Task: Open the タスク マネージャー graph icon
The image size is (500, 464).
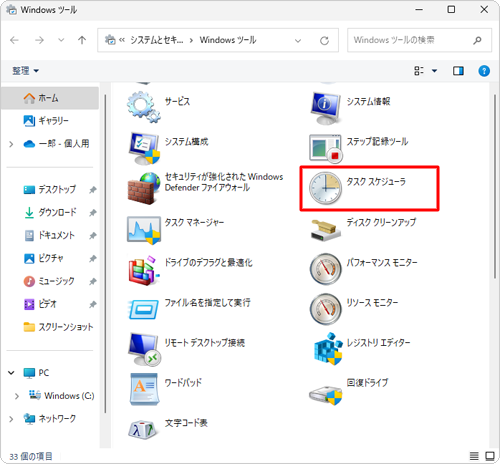Action: coord(144,230)
